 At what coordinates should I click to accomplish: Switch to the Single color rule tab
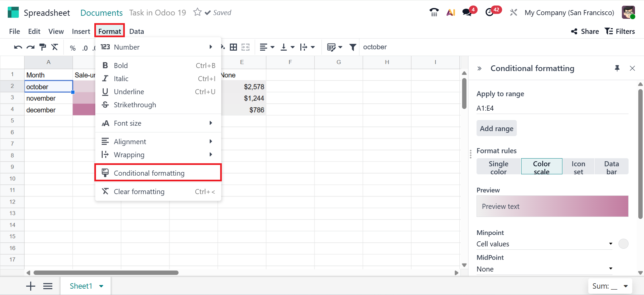coord(499,167)
